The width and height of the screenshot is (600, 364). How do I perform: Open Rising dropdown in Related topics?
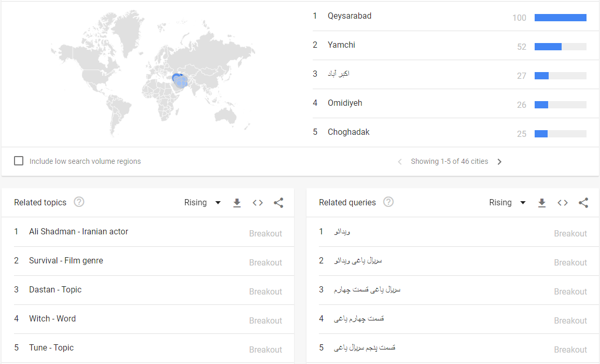point(202,203)
